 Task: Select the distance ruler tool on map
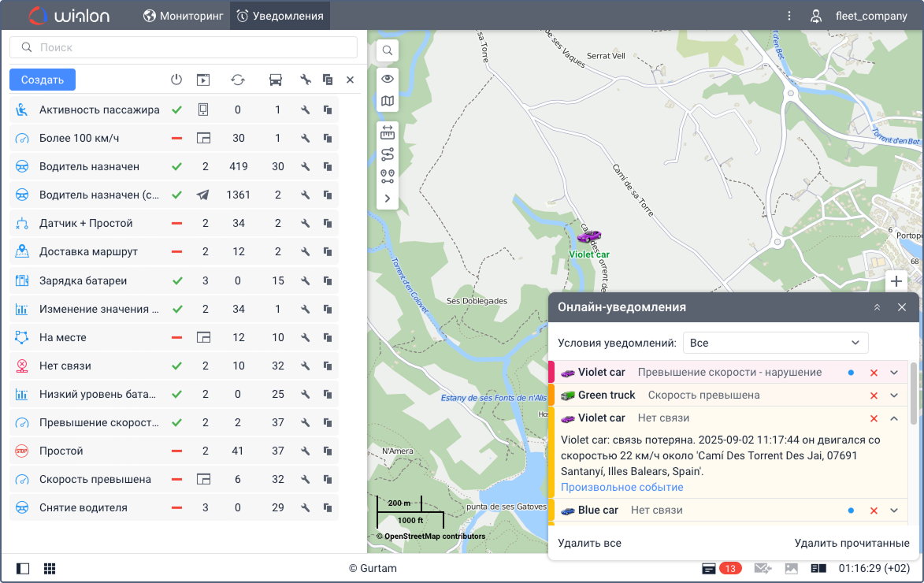tap(388, 132)
